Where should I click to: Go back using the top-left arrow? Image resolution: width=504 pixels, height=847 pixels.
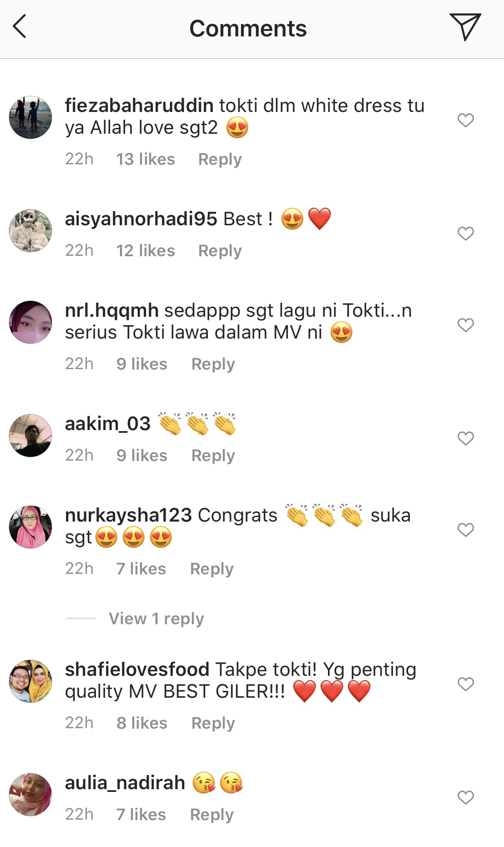coord(20,26)
